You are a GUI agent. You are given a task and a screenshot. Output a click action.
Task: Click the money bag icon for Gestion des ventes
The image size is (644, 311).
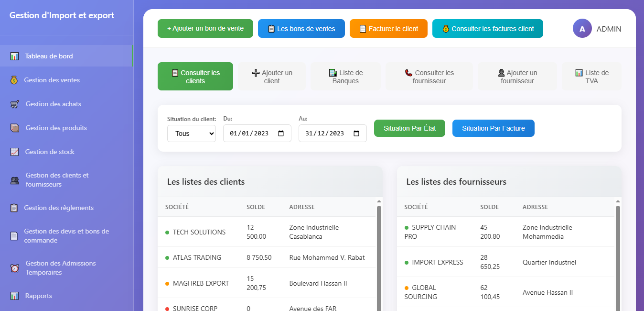tap(14, 80)
